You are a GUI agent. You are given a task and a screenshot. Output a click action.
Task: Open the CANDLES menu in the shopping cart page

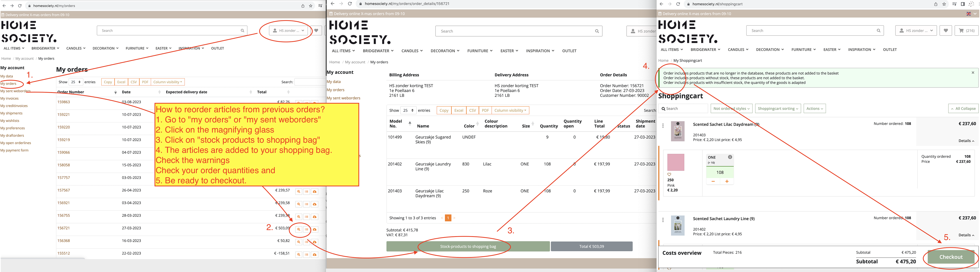(x=738, y=50)
